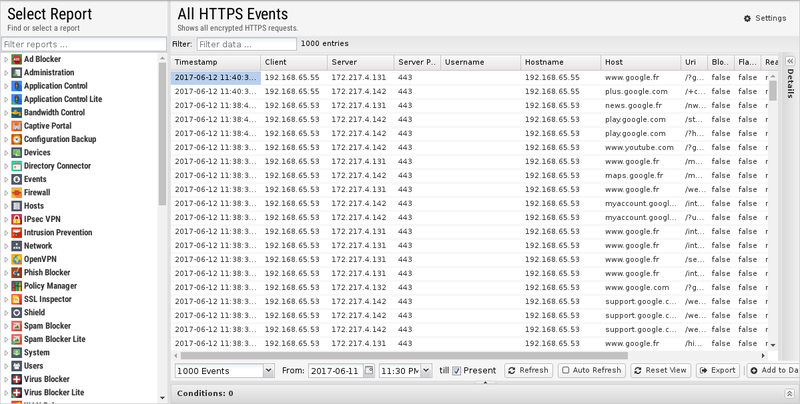
Task: Open the 1000 Events dropdown
Action: click(x=266, y=370)
